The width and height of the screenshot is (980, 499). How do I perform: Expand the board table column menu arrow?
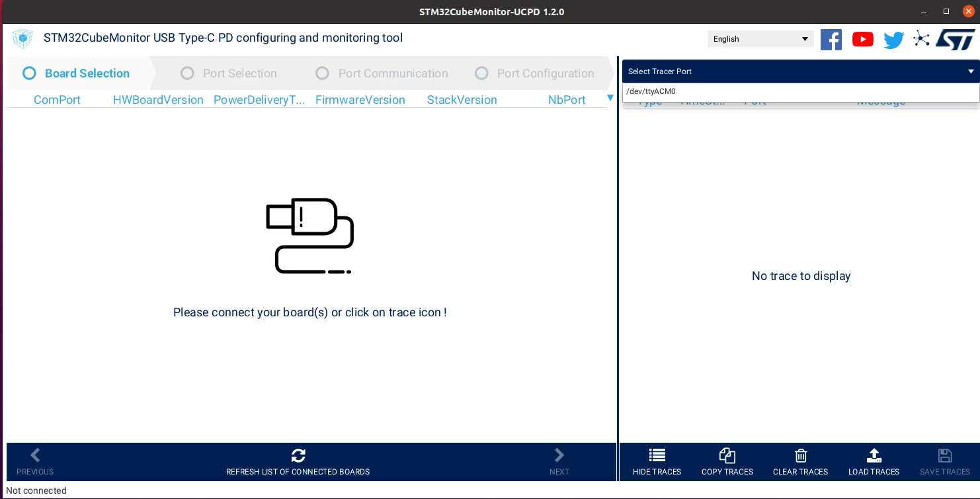point(610,99)
